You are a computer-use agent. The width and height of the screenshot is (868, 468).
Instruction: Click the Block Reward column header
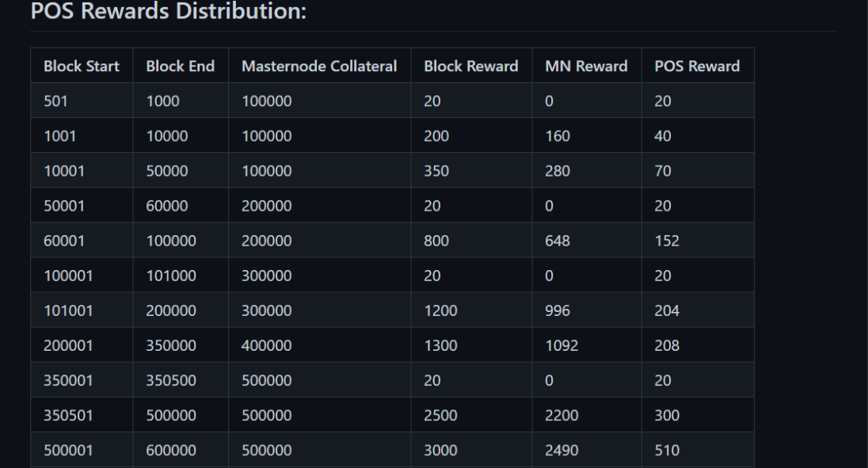pyautogui.click(x=471, y=66)
